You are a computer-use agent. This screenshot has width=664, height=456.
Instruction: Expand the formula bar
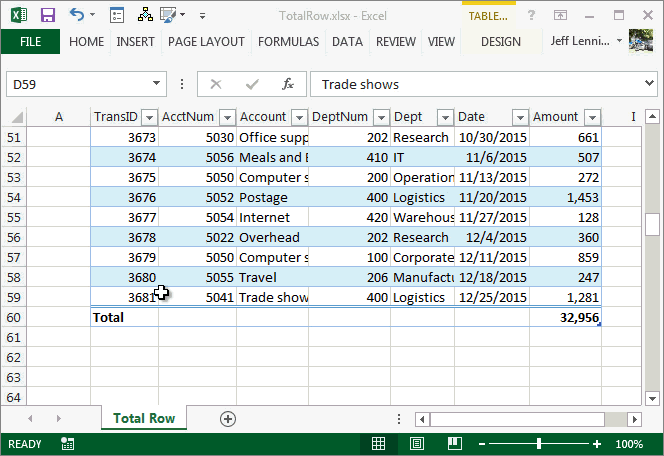point(649,83)
